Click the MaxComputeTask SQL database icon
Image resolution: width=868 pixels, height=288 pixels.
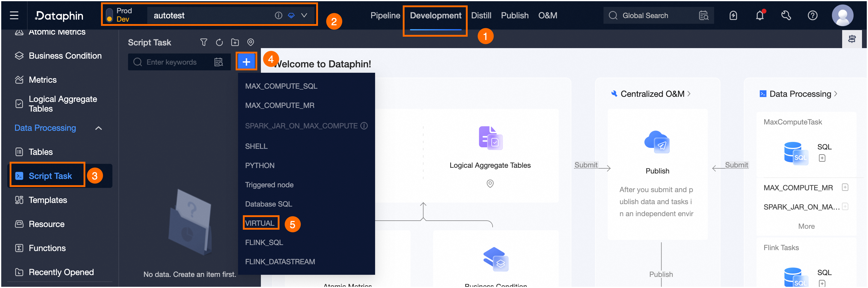[796, 154]
